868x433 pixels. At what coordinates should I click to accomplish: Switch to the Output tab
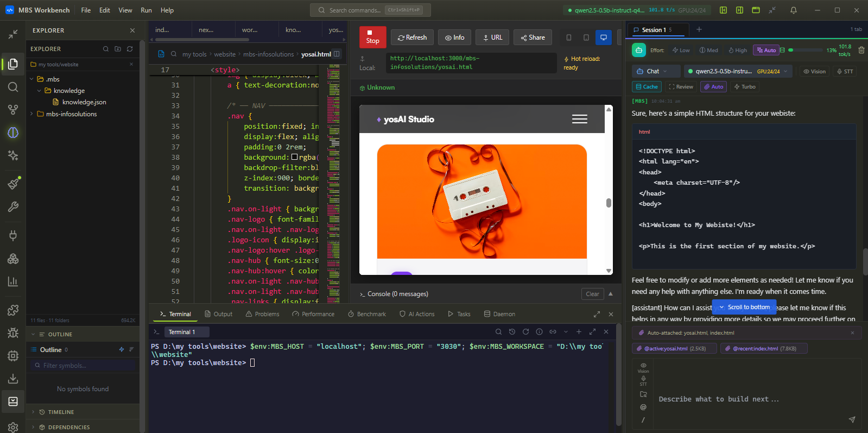(219, 314)
